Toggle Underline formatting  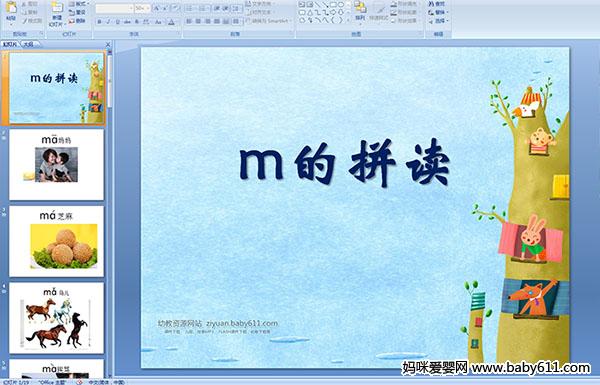pos(117,22)
